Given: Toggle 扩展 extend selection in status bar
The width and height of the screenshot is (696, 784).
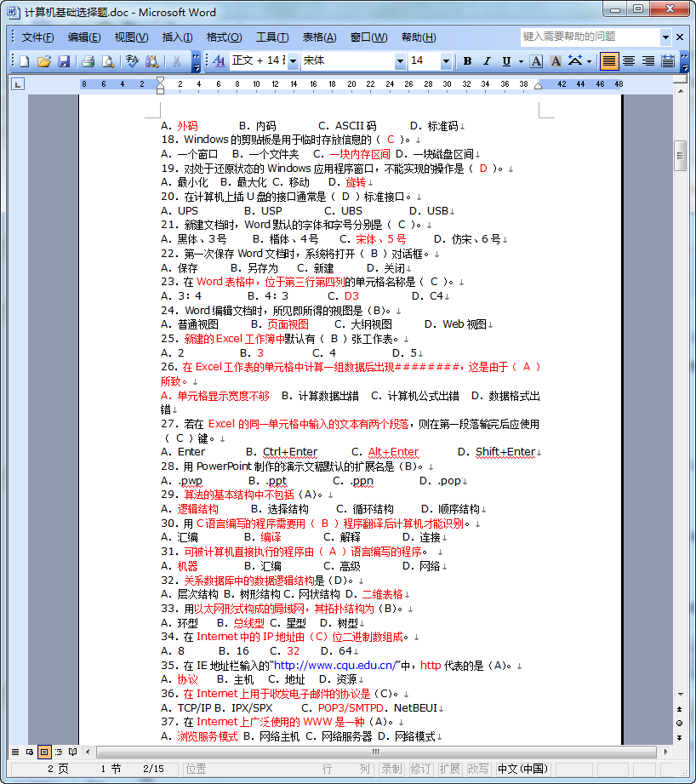Looking at the screenshot, I should click(449, 769).
